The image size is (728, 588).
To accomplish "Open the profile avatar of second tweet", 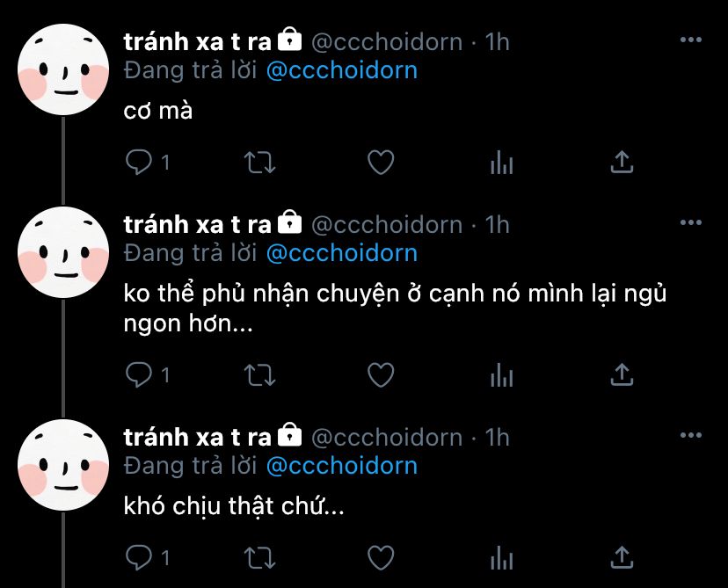I will 63,252.
